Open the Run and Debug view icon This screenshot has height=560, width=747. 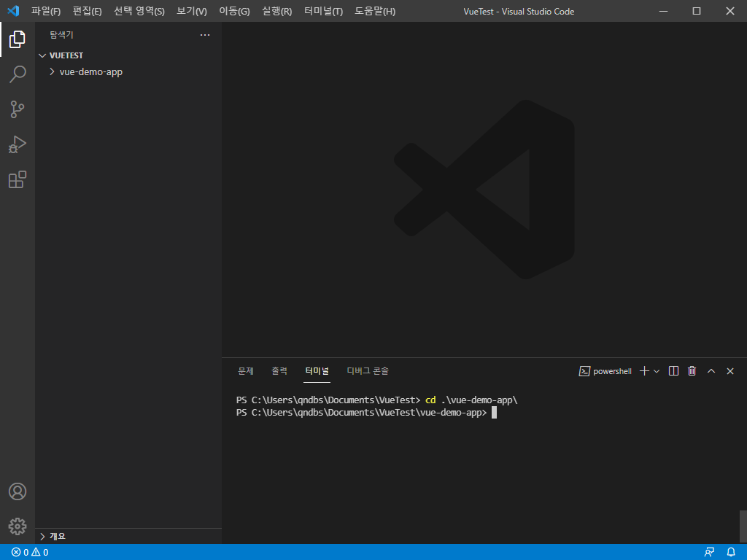(x=18, y=144)
